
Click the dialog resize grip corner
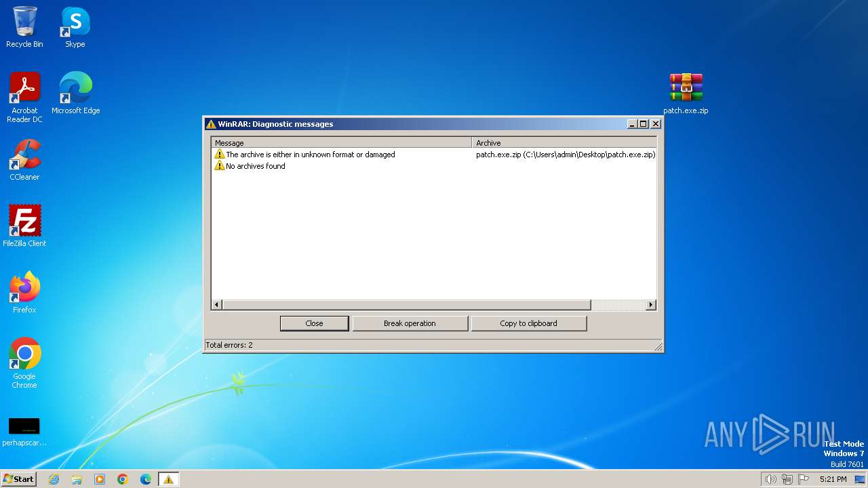tap(658, 347)
